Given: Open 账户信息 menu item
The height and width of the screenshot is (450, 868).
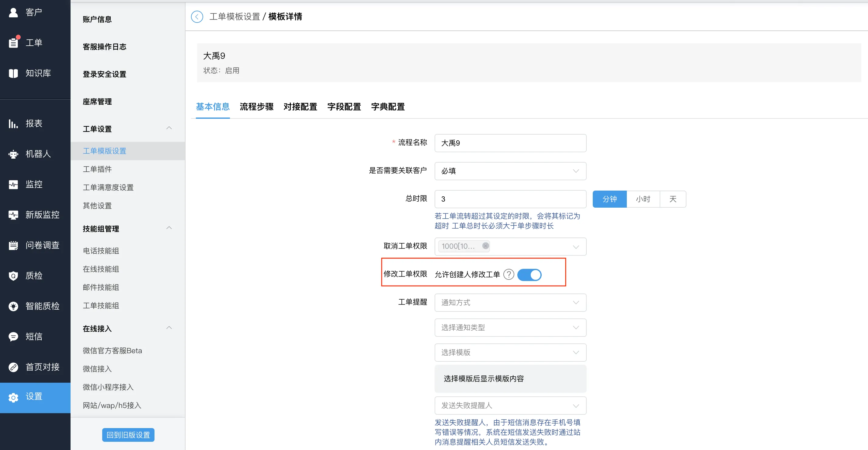Looking at the screenshot, I should [97, 19].
